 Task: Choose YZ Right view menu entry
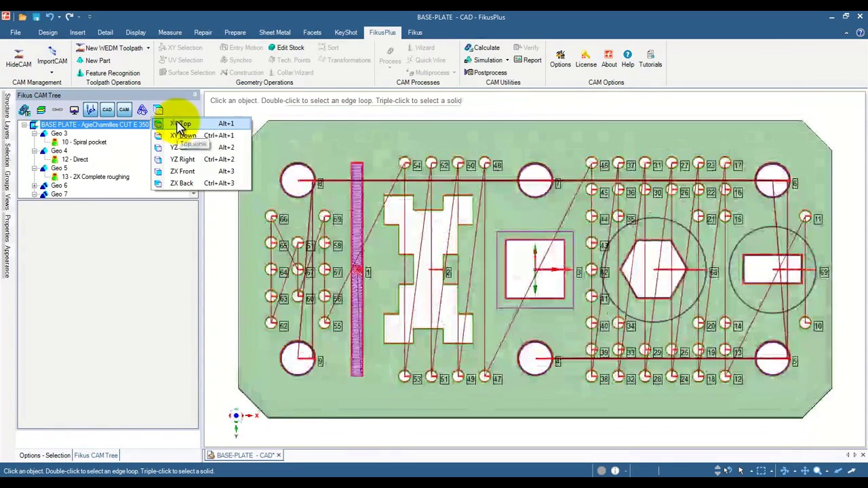[201, 159]
